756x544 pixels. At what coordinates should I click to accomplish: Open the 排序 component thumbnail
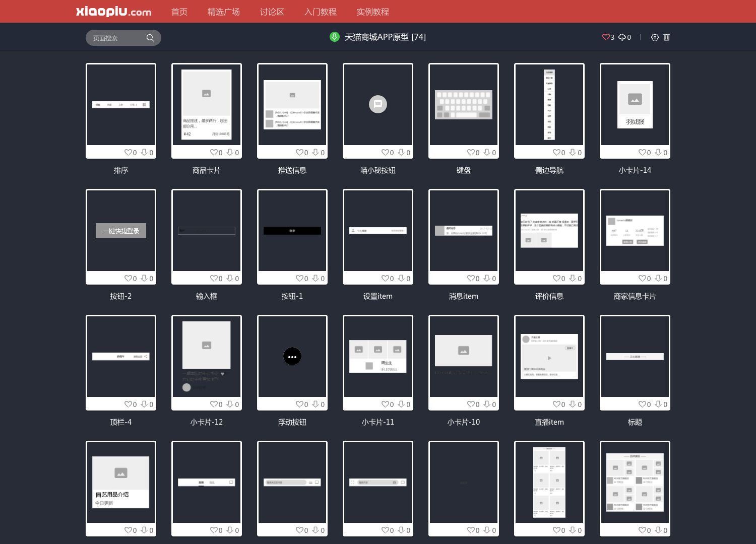121,105
